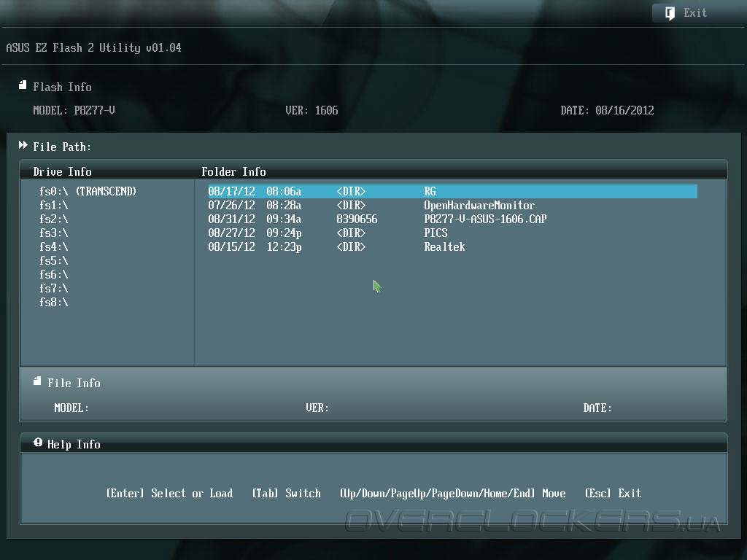
Task: Select drive fs4:\
Action: [x=54, y=246]
